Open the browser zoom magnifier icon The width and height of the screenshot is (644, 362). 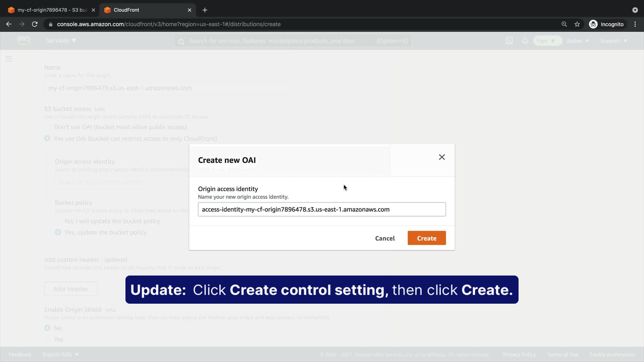[x=564, y=24]
